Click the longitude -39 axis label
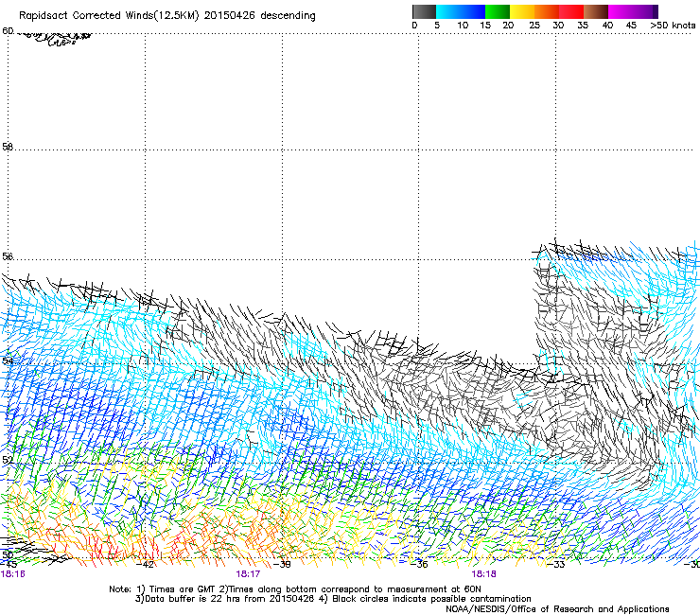The height and width of the screenshot is (615, 700). 282,564
